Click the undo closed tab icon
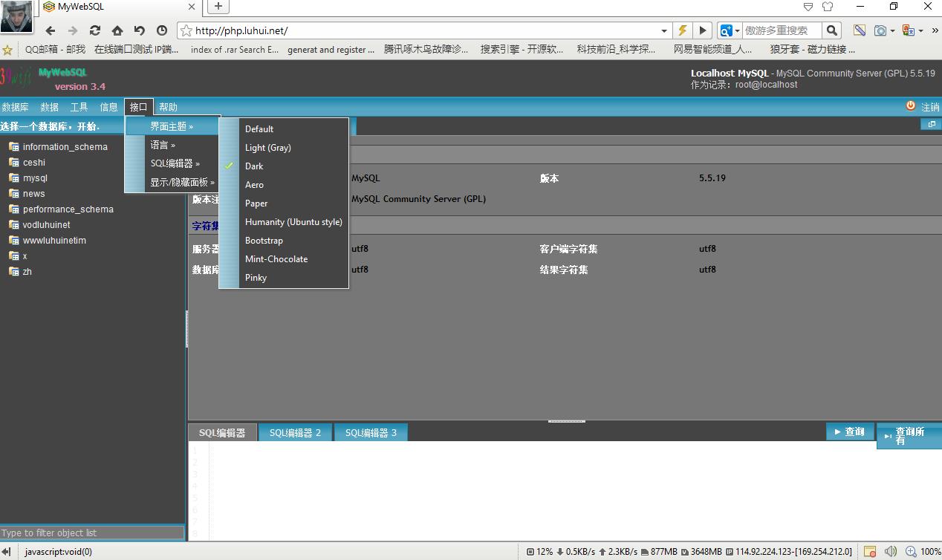 (x=140, y=30)
